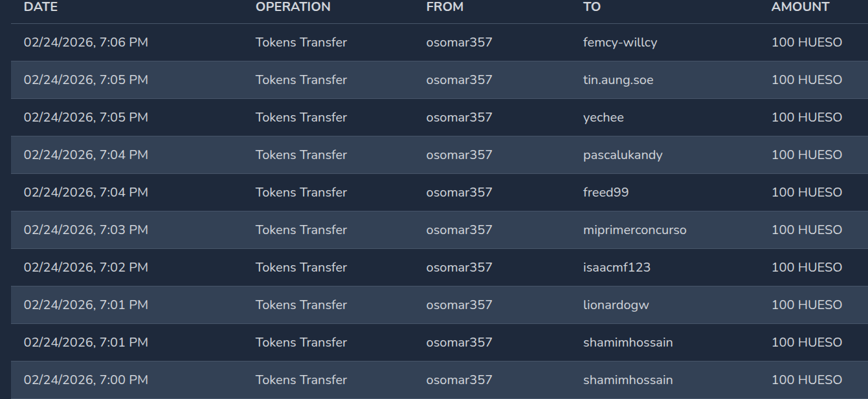Click the 02/24/2026, 7:03 PM timestamp
The height and width of the screenshot is (399, 868).
coord(86,230)
